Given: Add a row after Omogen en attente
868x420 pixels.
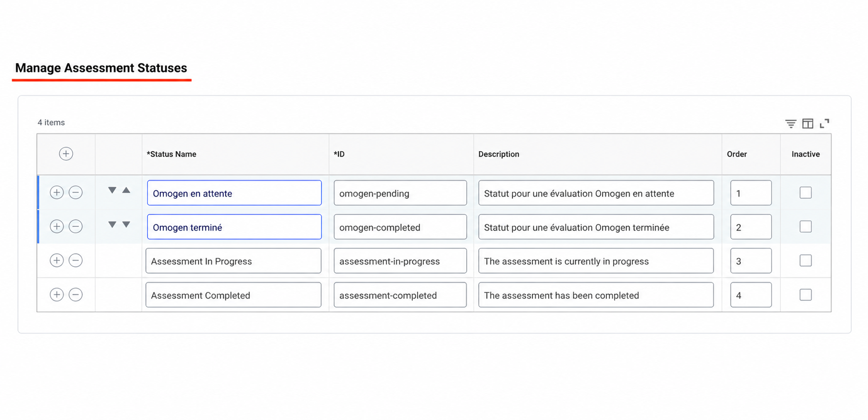Looking at the screenshot, I should (x=57, y=193).
